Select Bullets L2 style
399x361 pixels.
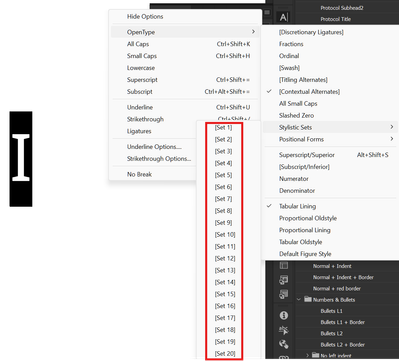coord(331,333)
